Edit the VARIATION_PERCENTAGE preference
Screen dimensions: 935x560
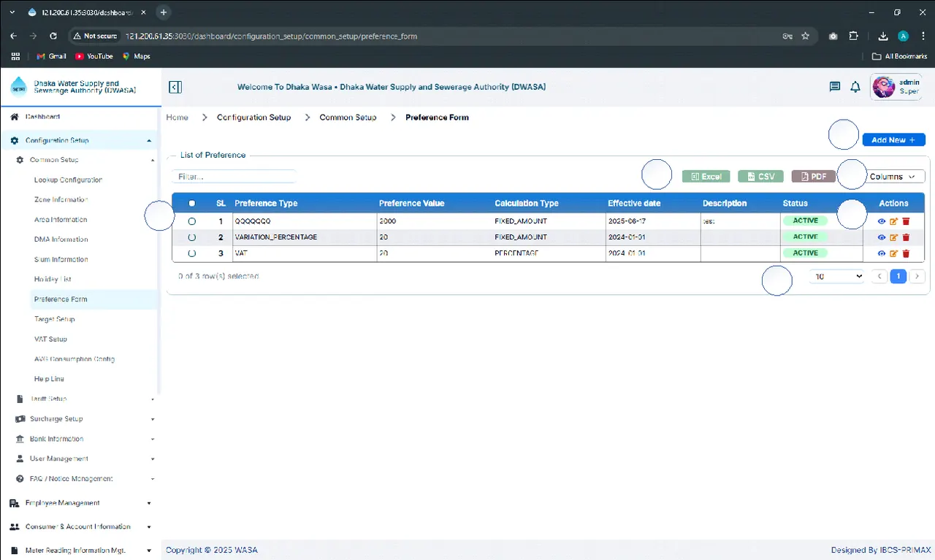893,237
